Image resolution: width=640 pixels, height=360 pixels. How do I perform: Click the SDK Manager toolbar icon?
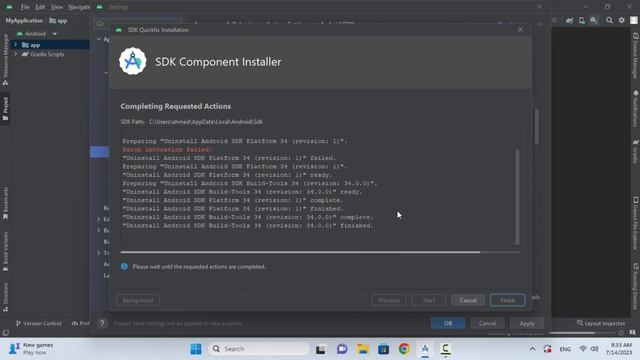point(594,20)
